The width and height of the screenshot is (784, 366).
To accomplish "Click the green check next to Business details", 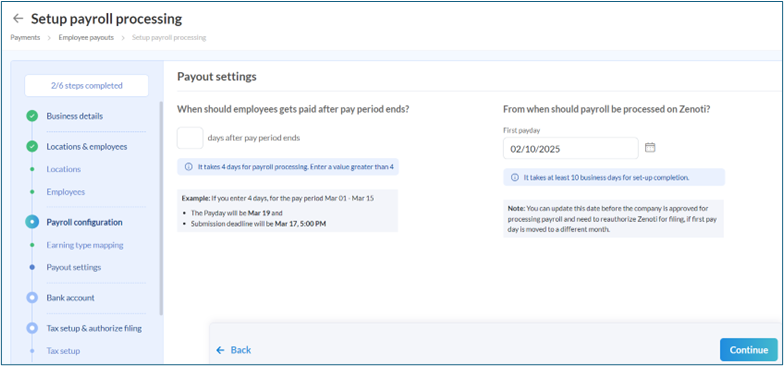I will tap(32, 116).
